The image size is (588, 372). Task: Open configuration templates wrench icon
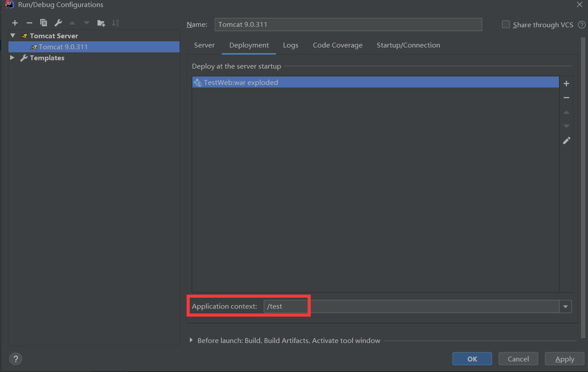(58, 23)
